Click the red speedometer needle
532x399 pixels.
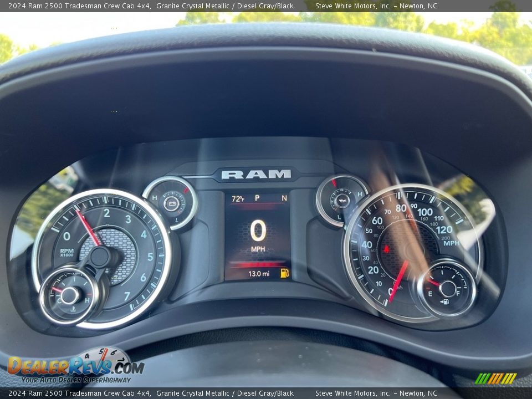(398, 282)
